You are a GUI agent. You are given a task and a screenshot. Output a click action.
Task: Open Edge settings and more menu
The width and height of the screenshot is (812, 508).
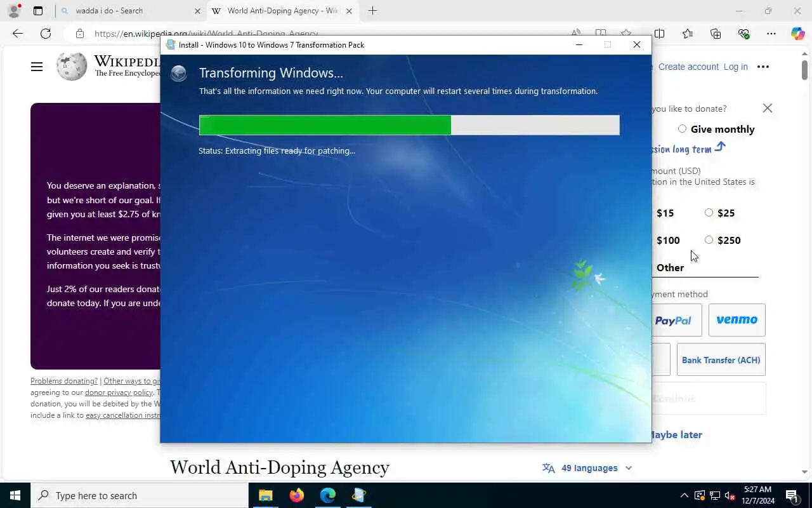point(771,34)
